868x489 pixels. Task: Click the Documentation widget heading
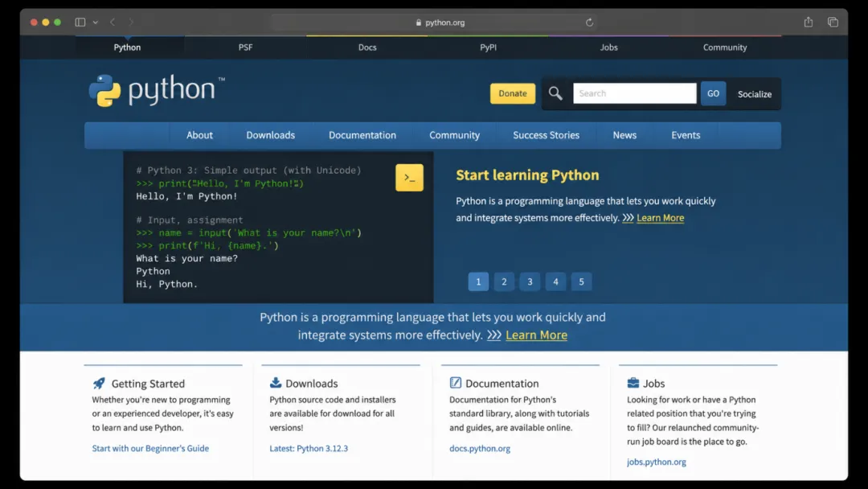(x=502, y=383)
